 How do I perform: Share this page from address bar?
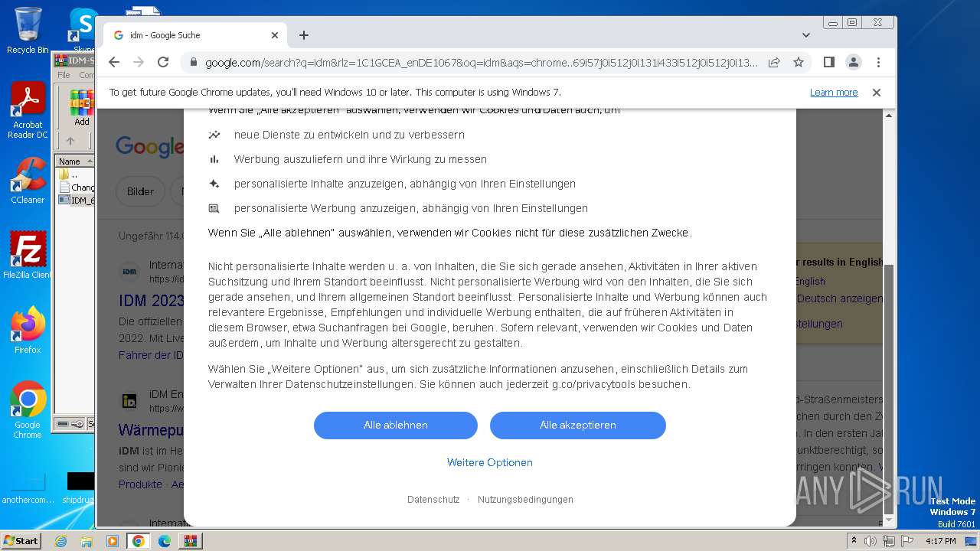pos(774,62)
